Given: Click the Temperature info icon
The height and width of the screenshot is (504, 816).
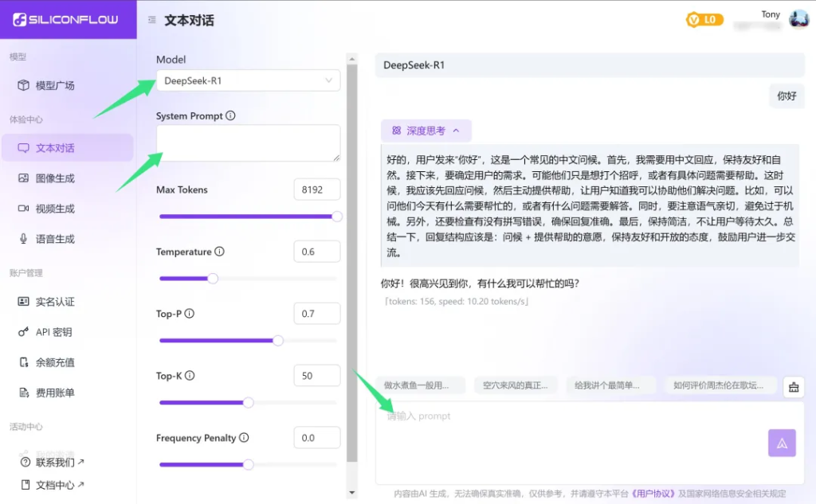Looking at the screenshot, I should pyautogui.click(x=219, y=252).
